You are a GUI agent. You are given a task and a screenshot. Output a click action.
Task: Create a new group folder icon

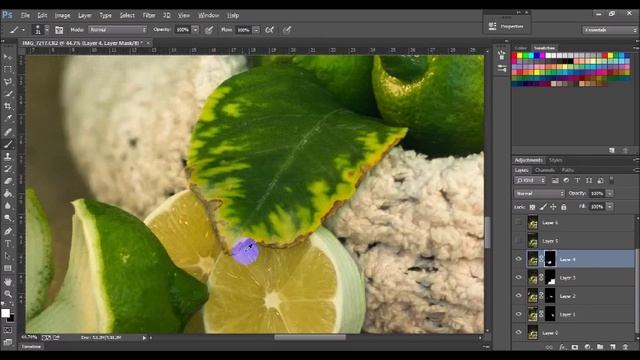point(600,347)
